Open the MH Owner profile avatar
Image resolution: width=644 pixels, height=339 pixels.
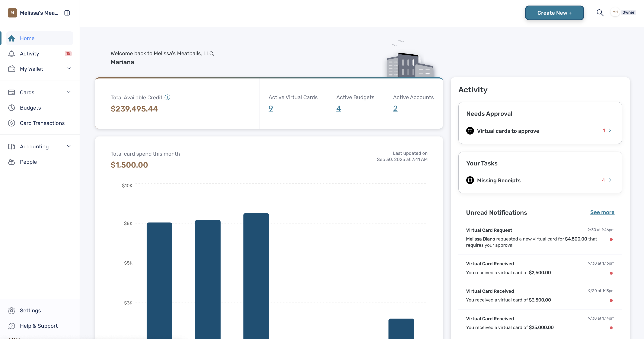coord(615,12)
